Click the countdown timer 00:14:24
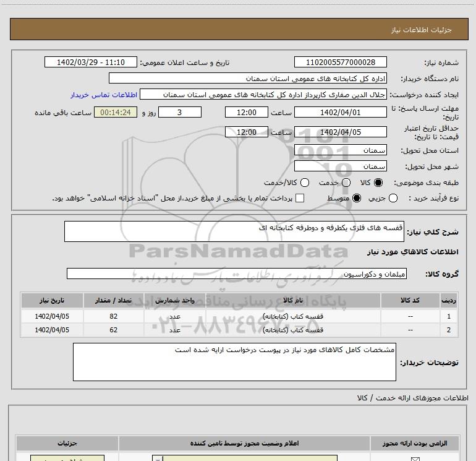This screenshot has width=476, height=461. (x=116, y=112)
